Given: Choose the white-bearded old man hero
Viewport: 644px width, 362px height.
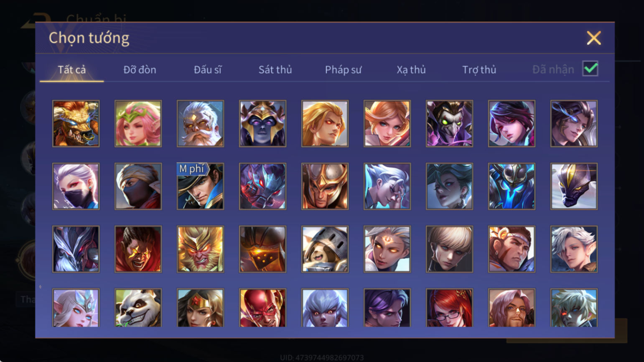Looking at the screenshot, I should coord(200,123).
